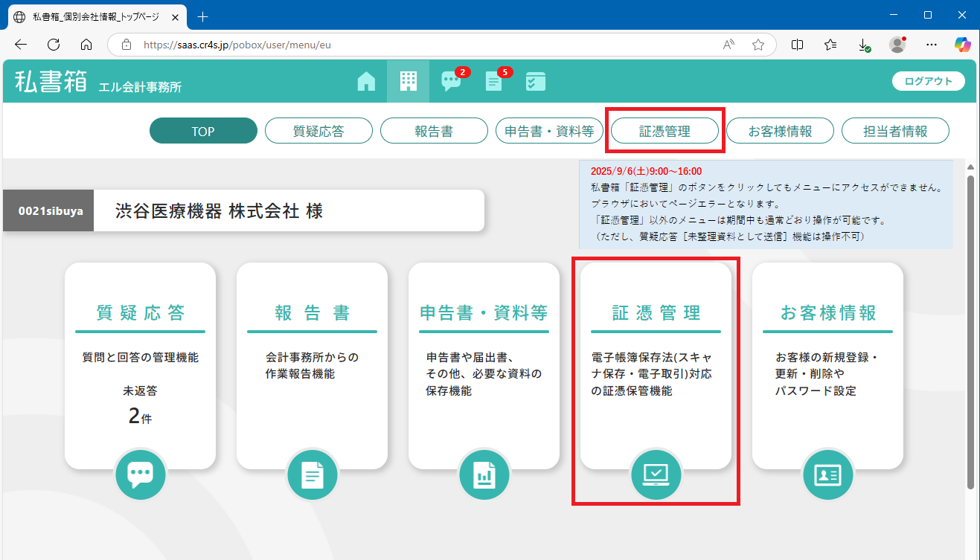Click the chat bubble icon under 質疑応答 card
980x560 pixels.
141,474
